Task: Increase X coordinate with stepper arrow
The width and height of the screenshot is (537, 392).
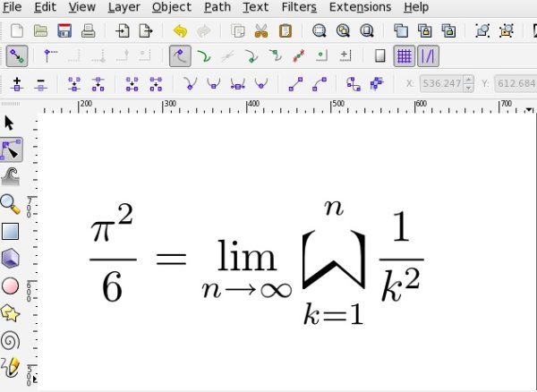Action: pyautogui.click(x=468, y=80)
